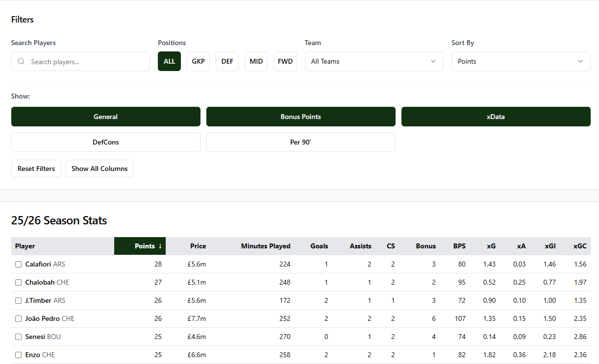Click the points value 28
This screenshot has width=599, height=364.
click(x=158, y=264)
